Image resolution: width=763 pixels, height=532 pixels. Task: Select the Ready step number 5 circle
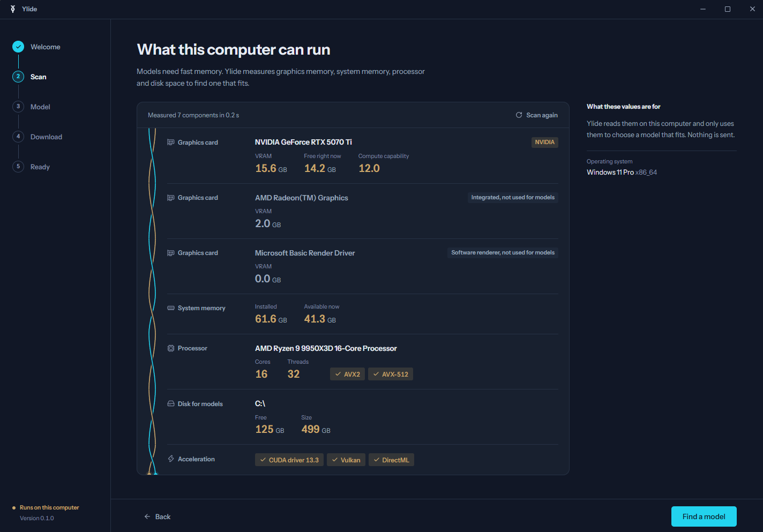(x=18, y=167)
